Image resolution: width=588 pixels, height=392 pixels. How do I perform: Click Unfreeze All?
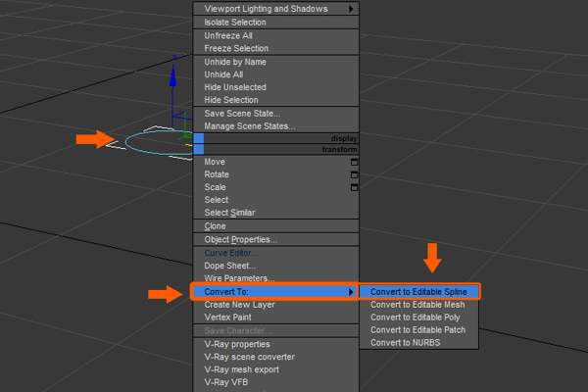coord(276,35)
